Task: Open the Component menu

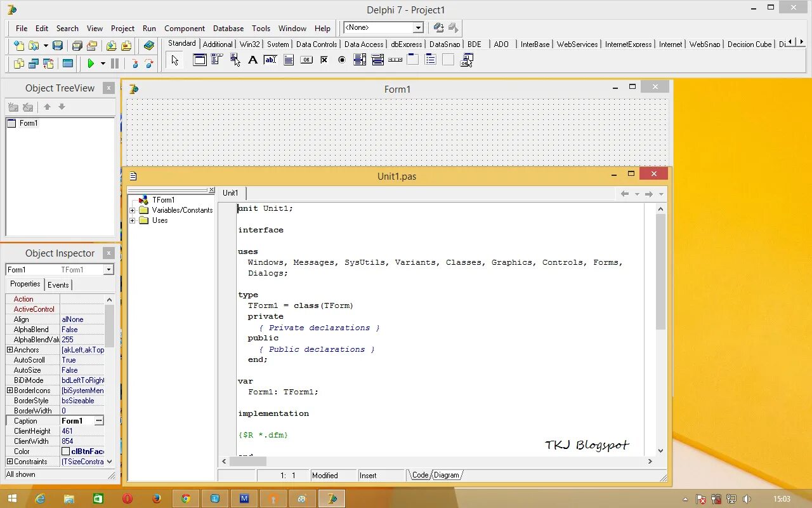Action: click(185, 29)
